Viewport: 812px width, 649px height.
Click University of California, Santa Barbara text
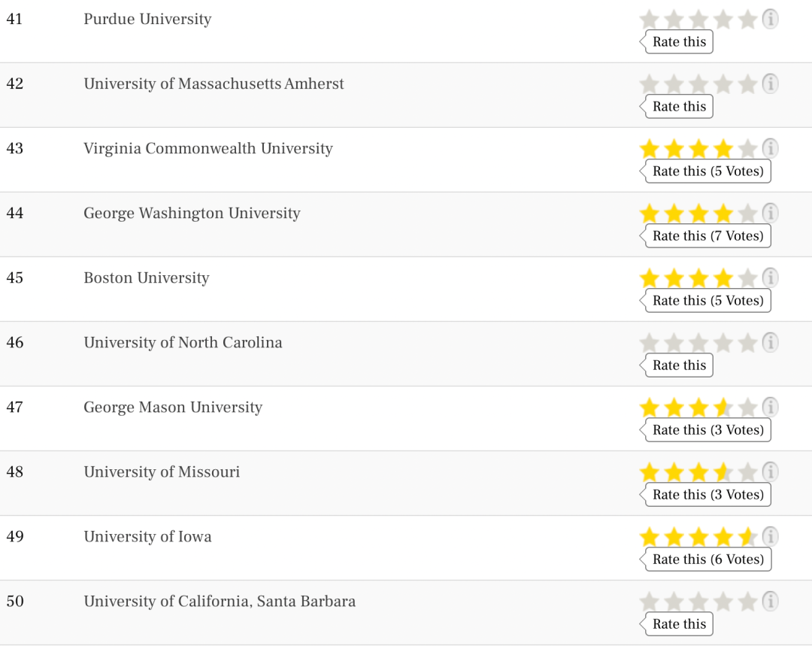click(x=220, y=602)
